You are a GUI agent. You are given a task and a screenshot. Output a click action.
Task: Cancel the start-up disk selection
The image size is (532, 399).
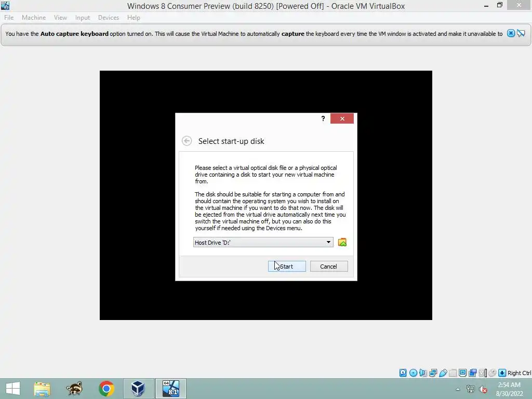[329, 267]
